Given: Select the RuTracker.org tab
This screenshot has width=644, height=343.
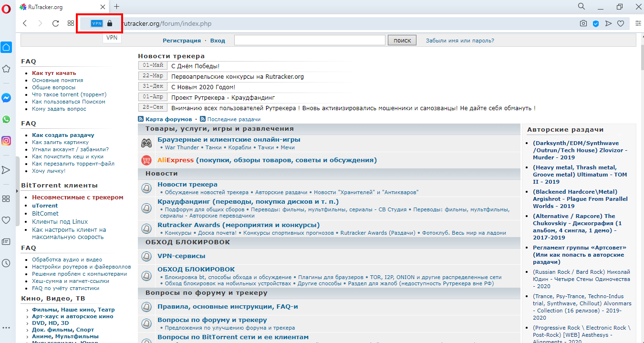Looking at the screenshot, I should click(x=62, y=7).
